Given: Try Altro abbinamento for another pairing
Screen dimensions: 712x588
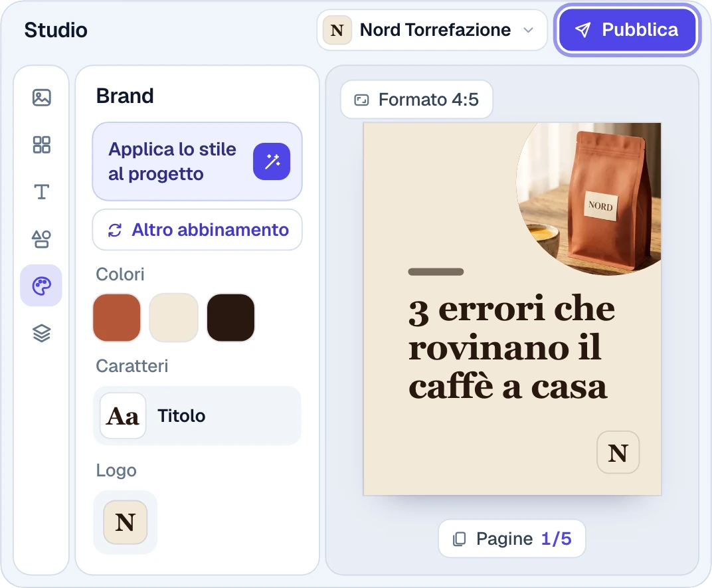Looking at the screenshot, I should coord(197,230).
